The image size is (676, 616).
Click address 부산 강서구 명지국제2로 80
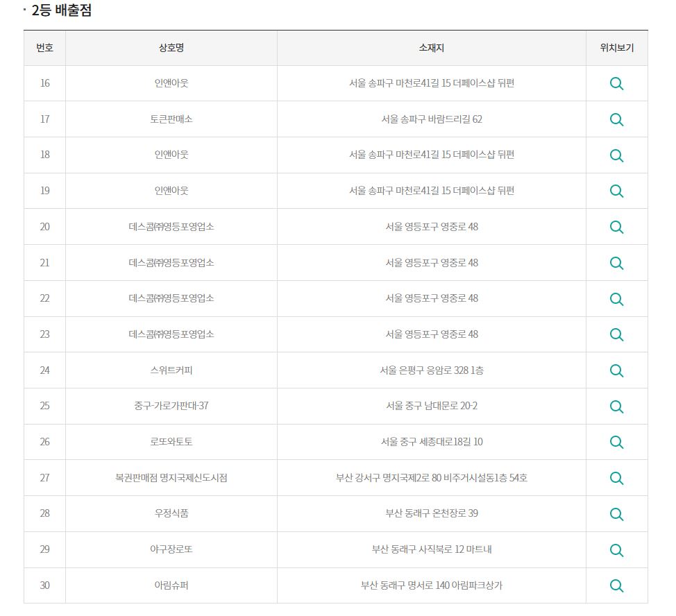pyautogui.click(x=389, y=478)
